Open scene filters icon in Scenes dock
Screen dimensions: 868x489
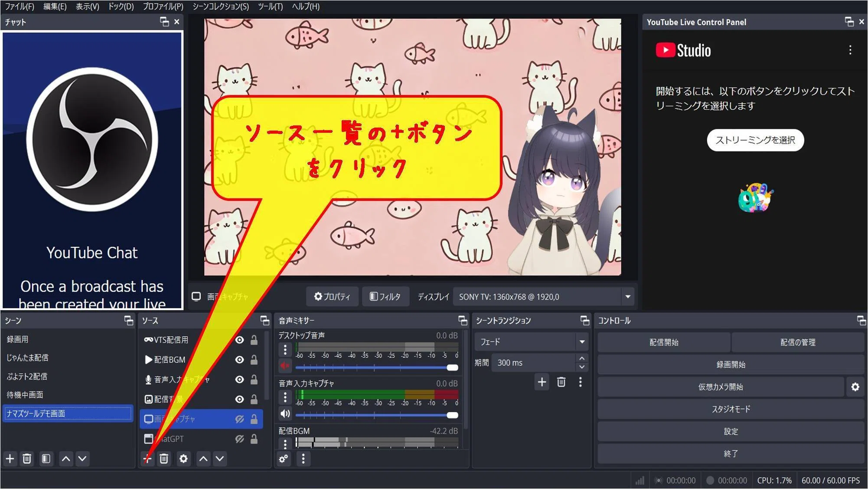pos(46,458)
